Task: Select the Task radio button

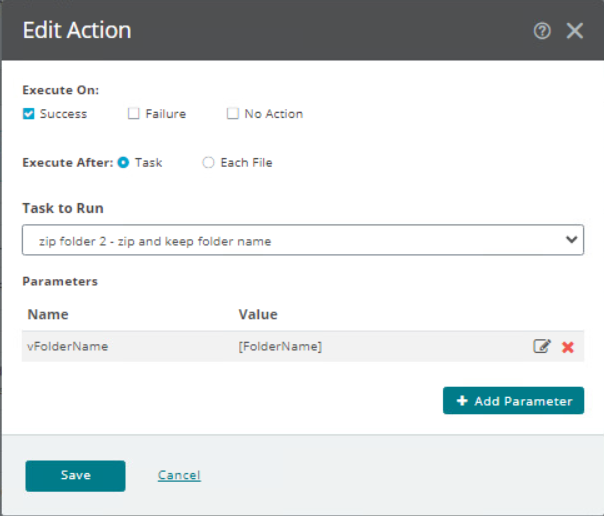Action: (123, 163)
